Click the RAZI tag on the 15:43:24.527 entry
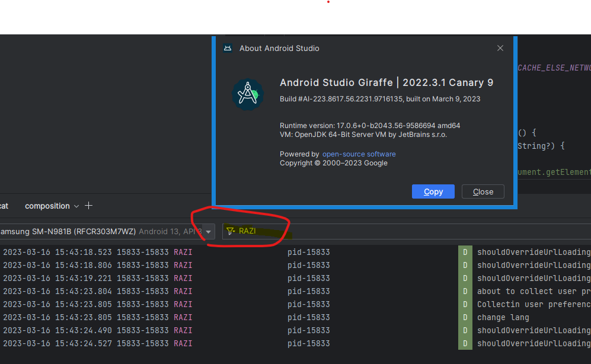The width and height of the screenshot is (591, 364). [x=183, y=343]
